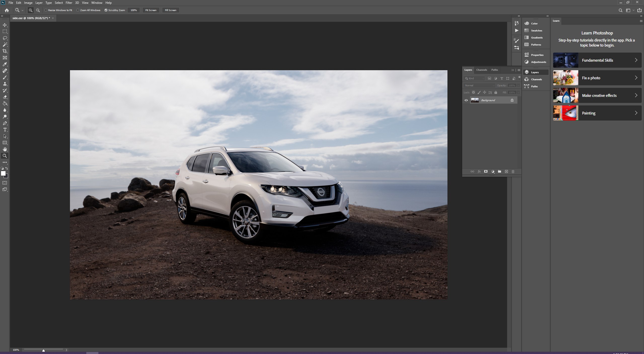Open the Search icon in options bar
The height and width of the screenshot is (354, 644).
[620, 10]
